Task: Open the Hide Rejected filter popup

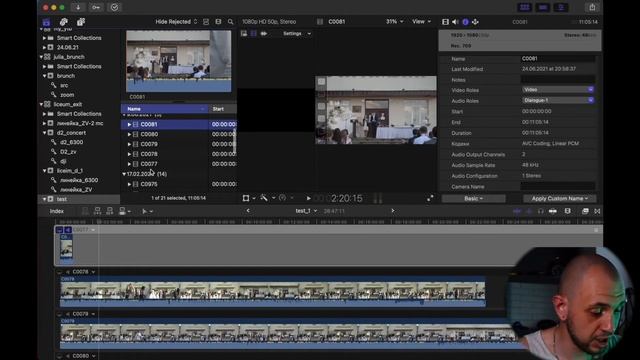Action: click(176, 22)
